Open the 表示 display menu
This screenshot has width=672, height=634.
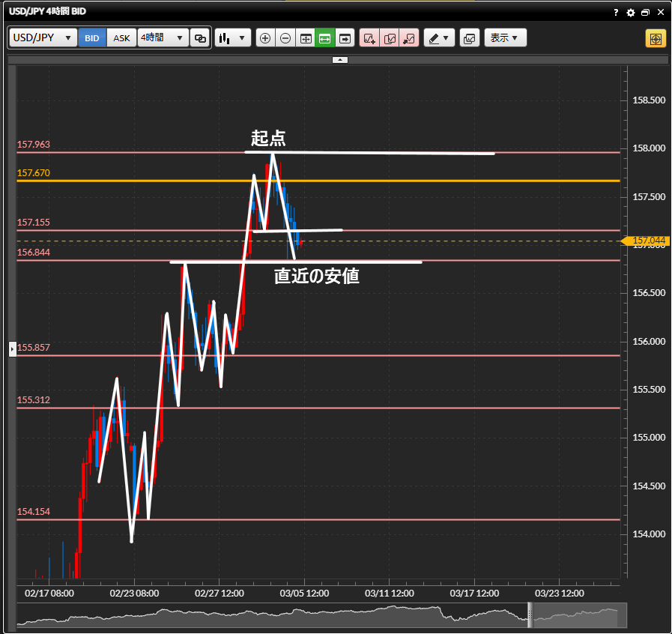(505, 38)
